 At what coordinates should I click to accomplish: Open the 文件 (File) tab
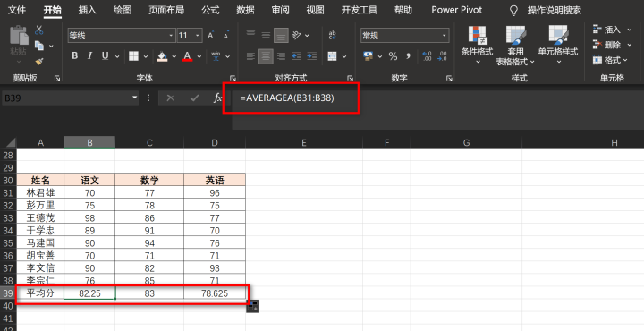point(17,10)
